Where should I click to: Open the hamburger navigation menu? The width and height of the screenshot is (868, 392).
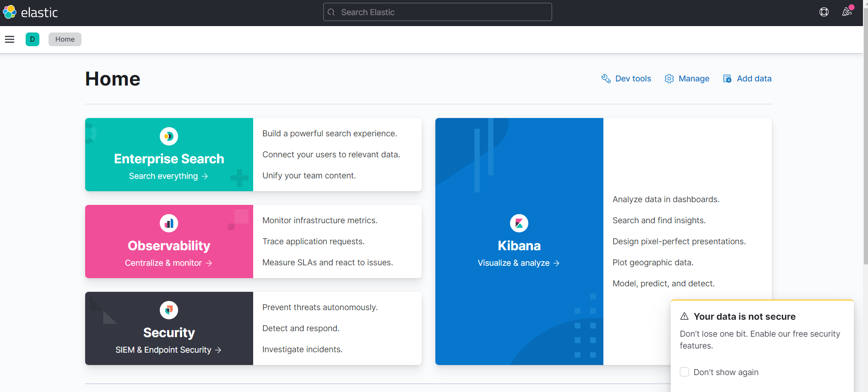[10, 39]
